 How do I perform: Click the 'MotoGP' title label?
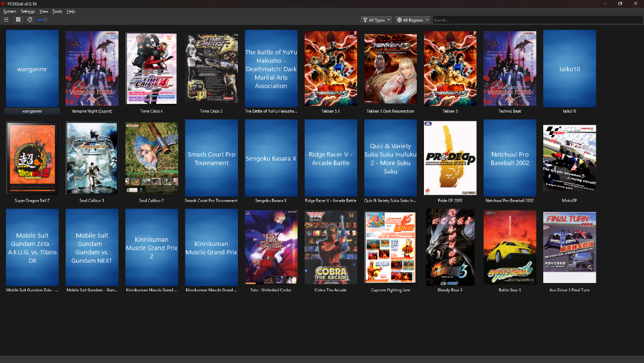coord(569,201)
